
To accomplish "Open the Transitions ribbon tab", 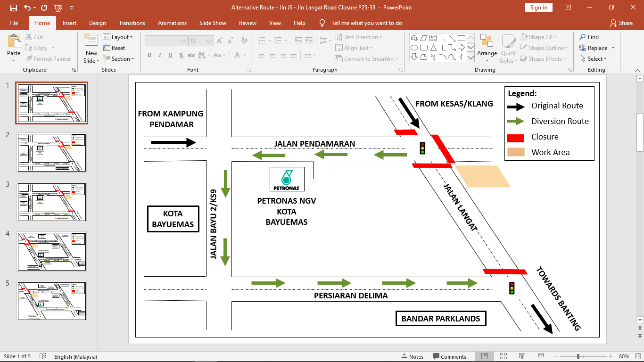I will [132, 23].
